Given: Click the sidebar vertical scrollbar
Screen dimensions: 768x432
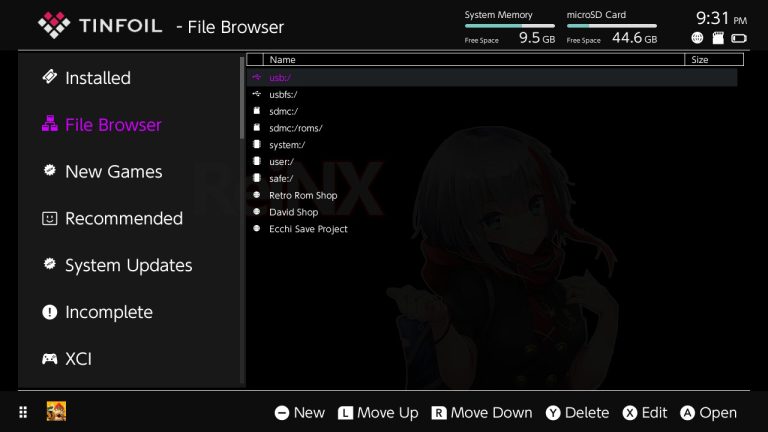Looking at the screenshot, I should [x=242, y=98].
